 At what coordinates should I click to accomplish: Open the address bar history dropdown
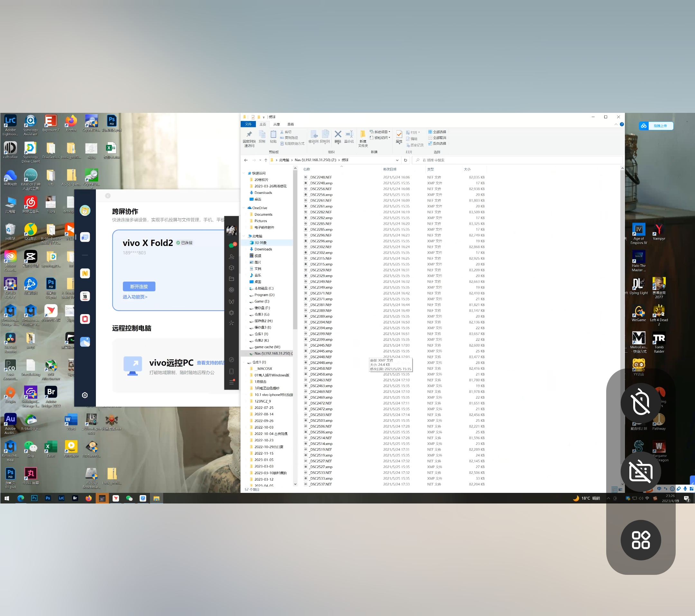click(397, 160)
